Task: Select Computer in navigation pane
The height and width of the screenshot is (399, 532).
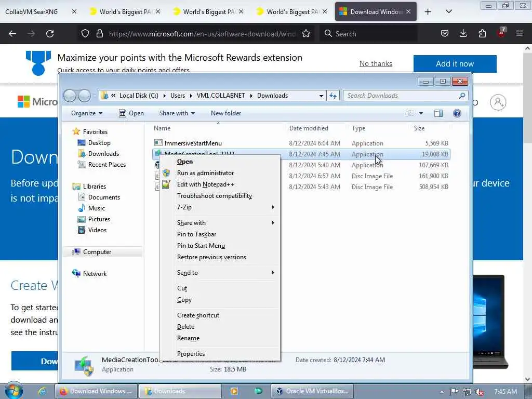Action: (x=103, y=252)
